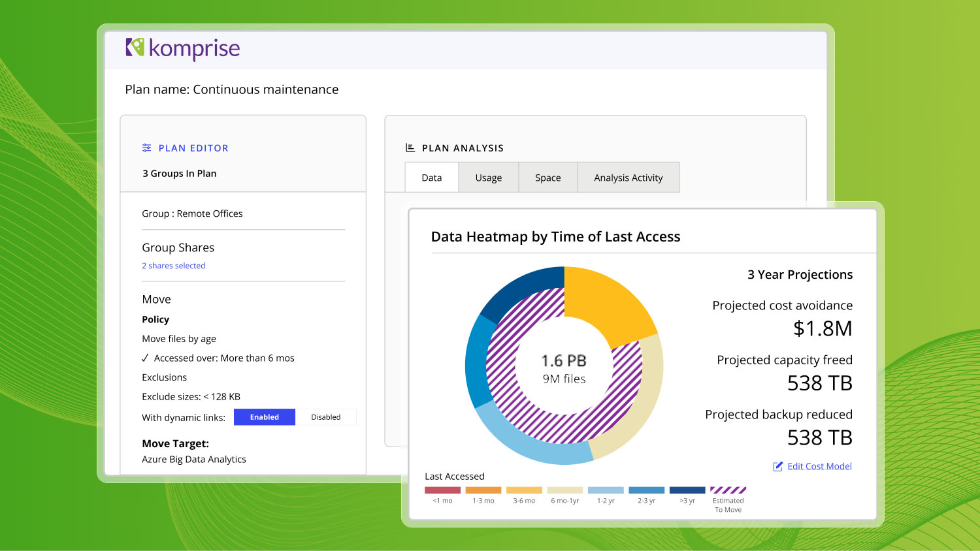This screenshot has height=551, width=980.
Task: Click the 1.6 PB center of chart
Action: 564,361
